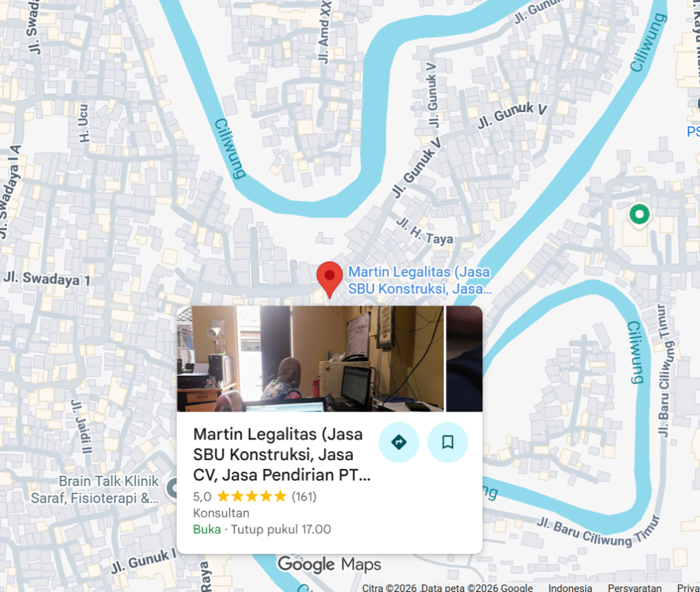
Task: Open directions with the blue arrow icon
Action: coord(399,442)
